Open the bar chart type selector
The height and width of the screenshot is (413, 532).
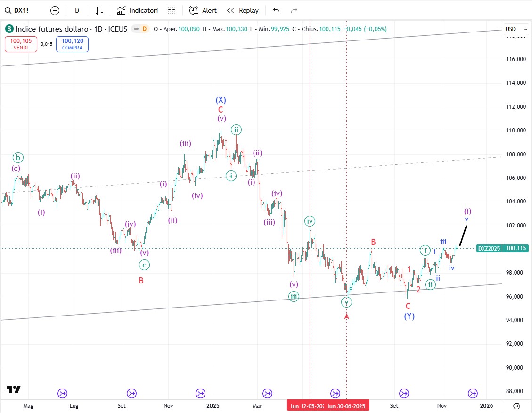[99, 10]
